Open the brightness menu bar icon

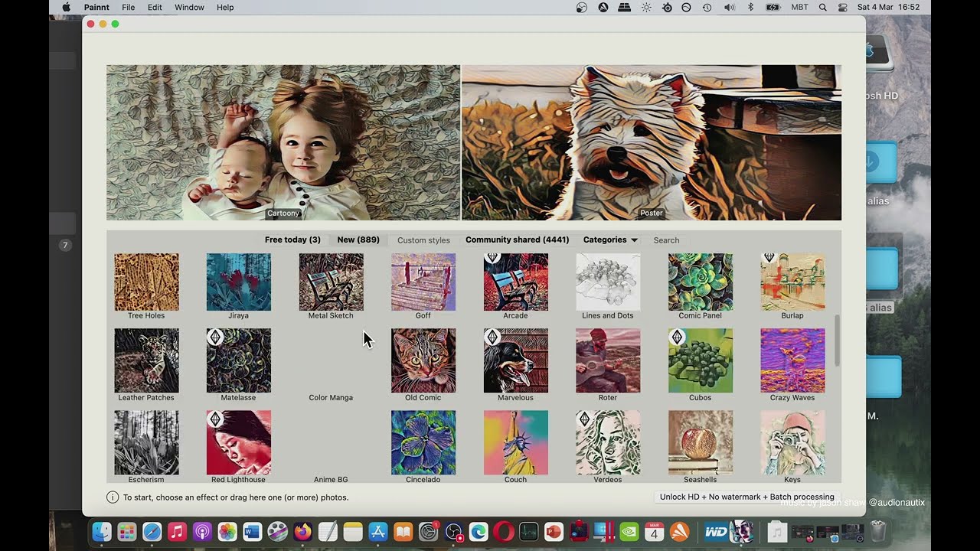646,7
